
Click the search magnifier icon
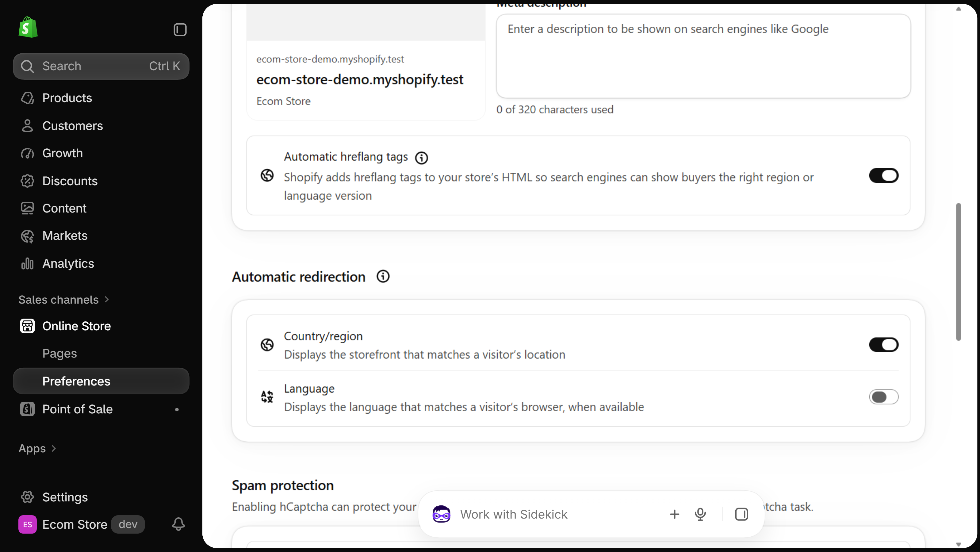coord(27,66)
